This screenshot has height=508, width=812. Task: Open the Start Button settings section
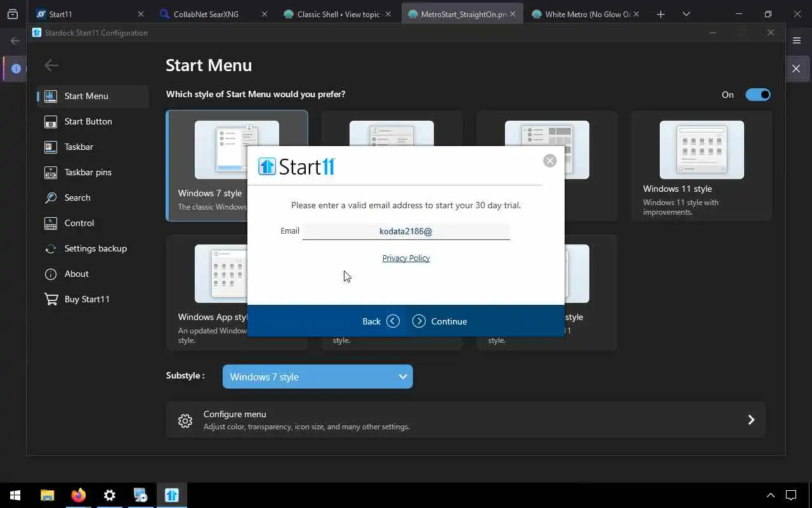(x=93, y=121)
